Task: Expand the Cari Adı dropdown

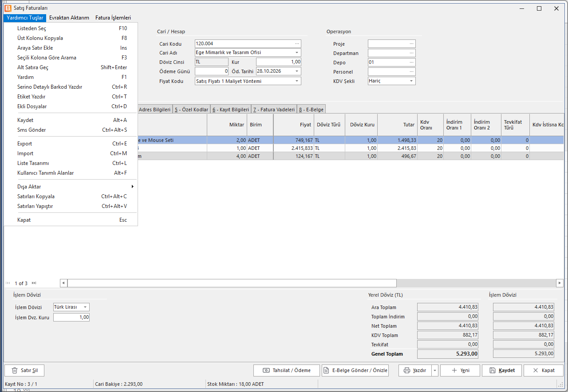Action: (297, 53)
